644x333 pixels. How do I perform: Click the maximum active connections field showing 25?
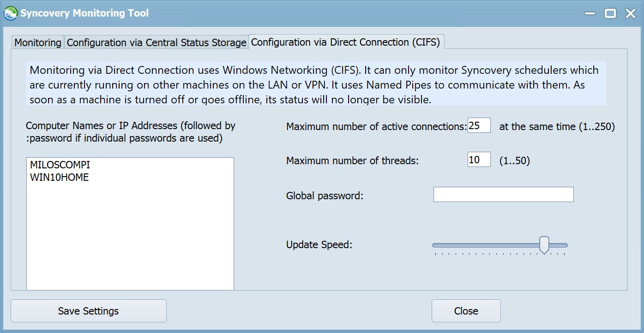pyautogui.click(x=479, y=125)
